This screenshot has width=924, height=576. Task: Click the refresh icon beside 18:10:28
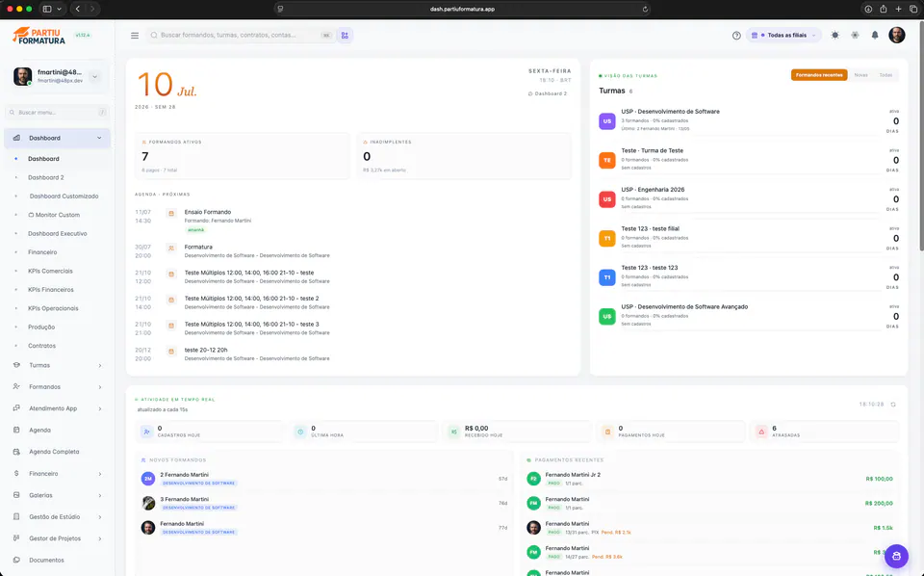point(893,405)
